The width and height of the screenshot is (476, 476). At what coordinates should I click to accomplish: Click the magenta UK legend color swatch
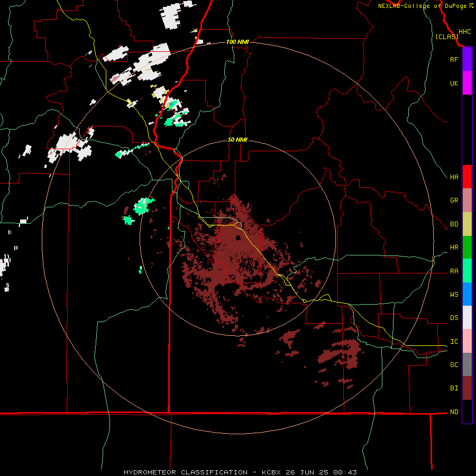[x=467, y=83]
